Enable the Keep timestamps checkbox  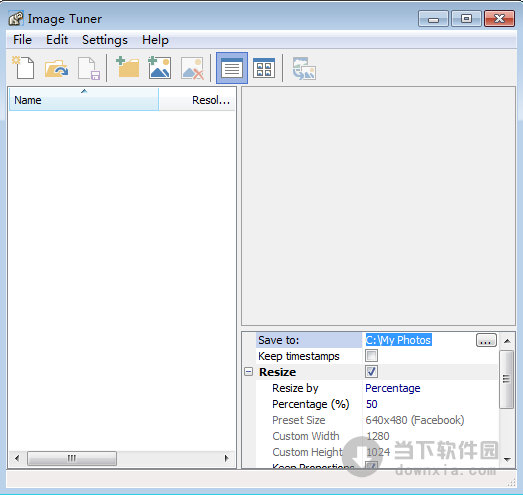[371, 356]
